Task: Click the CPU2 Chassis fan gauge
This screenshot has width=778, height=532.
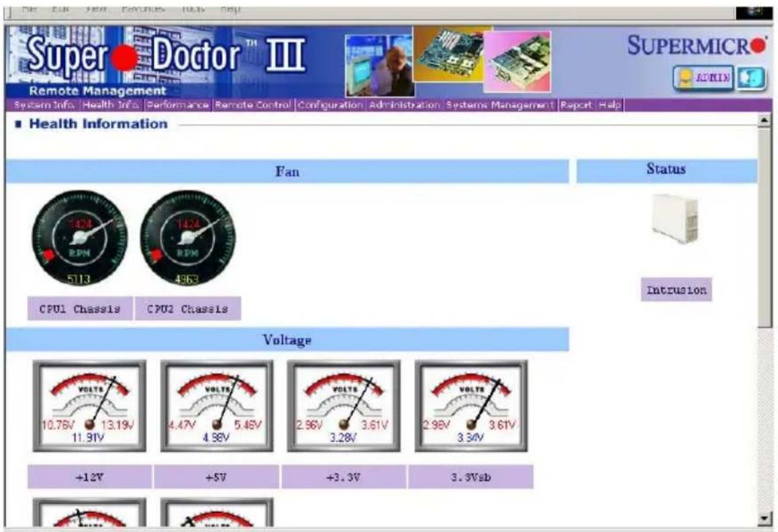Action: (187, 238)
